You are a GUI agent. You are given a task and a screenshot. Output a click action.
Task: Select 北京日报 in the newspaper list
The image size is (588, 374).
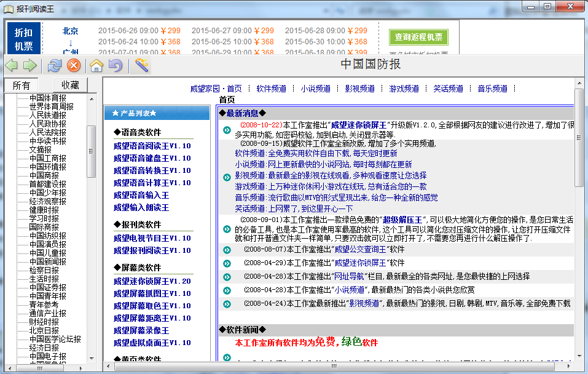pos(44,330)
